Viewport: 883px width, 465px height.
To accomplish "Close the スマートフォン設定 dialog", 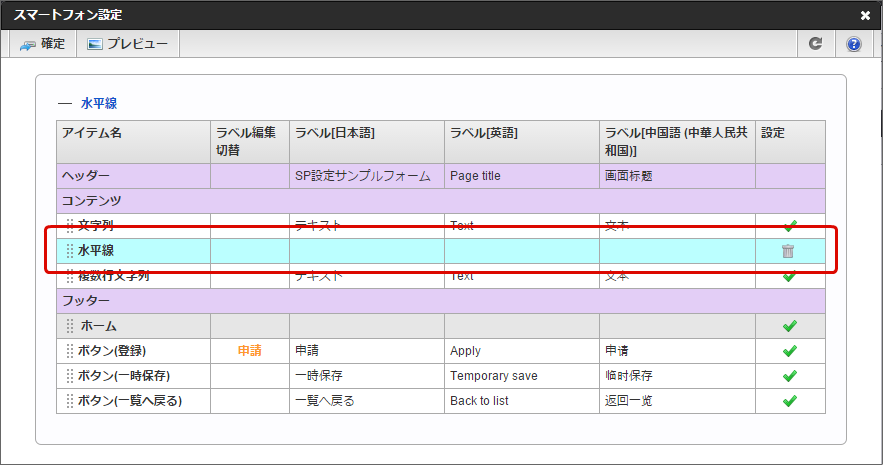I will (x=865, y=15).
